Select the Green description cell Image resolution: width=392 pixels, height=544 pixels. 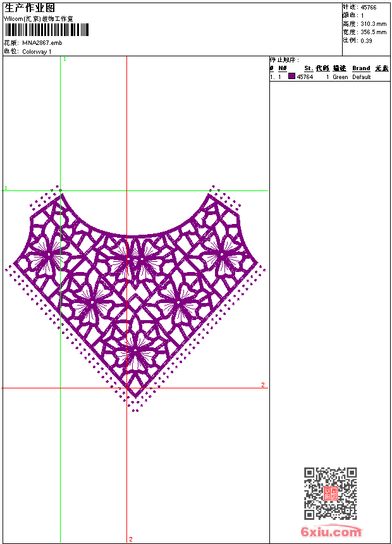(340, 77)
